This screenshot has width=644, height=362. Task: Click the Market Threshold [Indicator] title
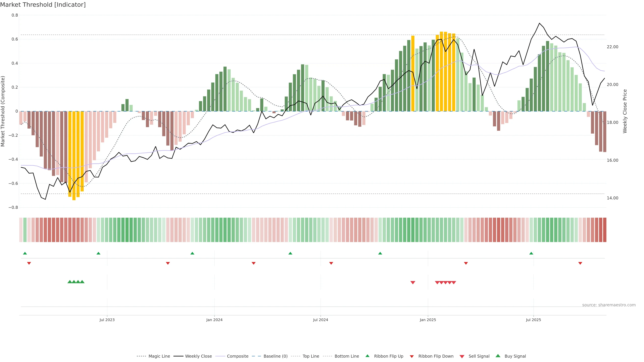(x=43, y=5)
